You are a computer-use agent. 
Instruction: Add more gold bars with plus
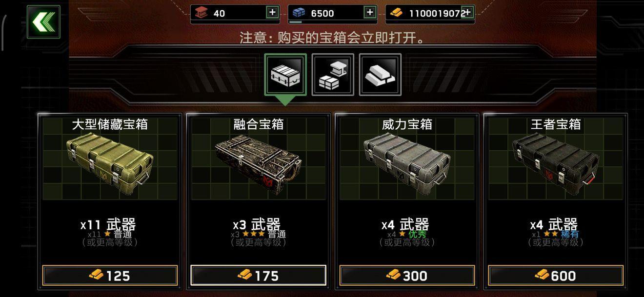467,13
